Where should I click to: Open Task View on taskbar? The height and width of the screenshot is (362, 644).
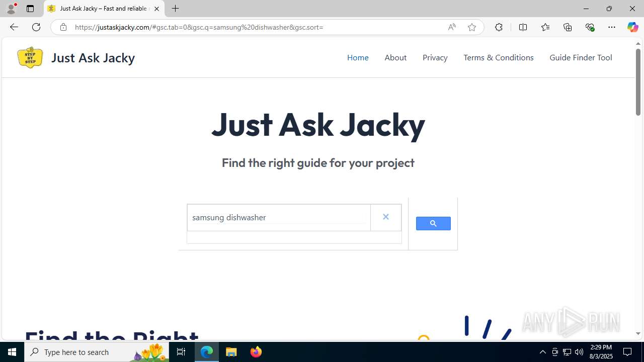tap(181, 352)
